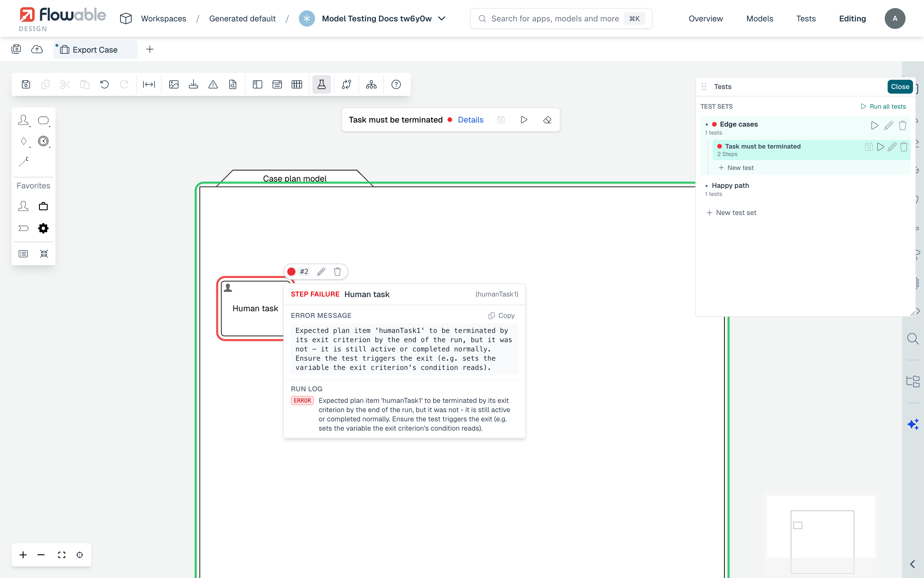Open the user avatar menu
924x578 pixels.
895,18
